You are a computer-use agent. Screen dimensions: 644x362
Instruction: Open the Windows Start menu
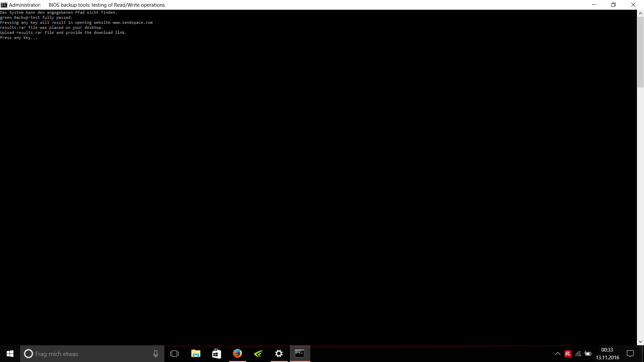[10, 354]
